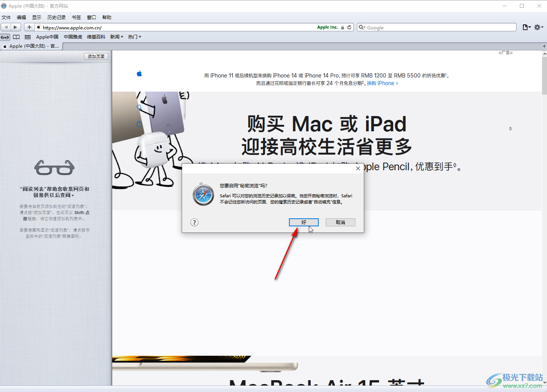Toggle the Reading List glasses icon
Screen dimensions: 547x392
point(5,37)
